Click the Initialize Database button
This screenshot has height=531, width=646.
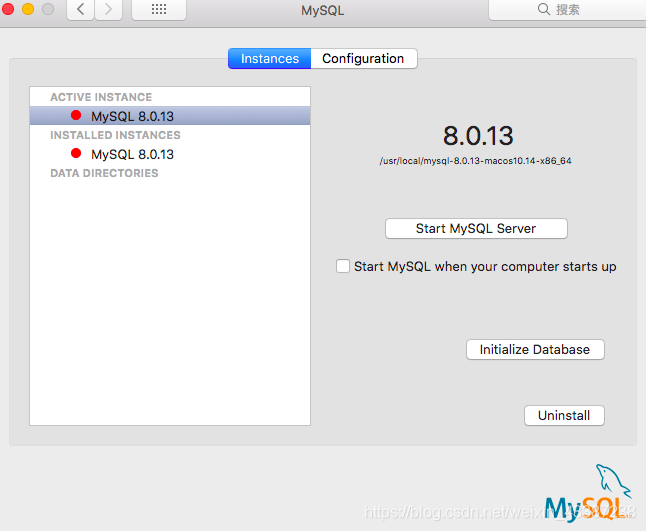point(535,349)
